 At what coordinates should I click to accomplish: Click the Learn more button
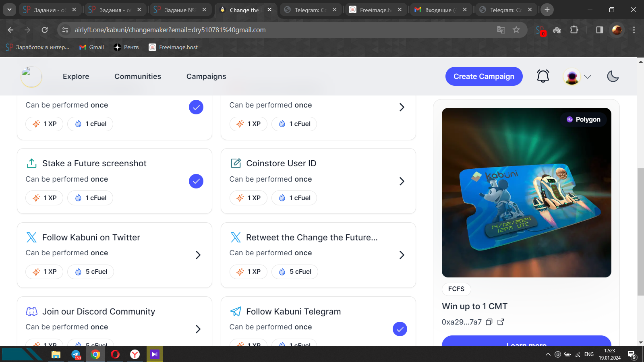(526, 341)
